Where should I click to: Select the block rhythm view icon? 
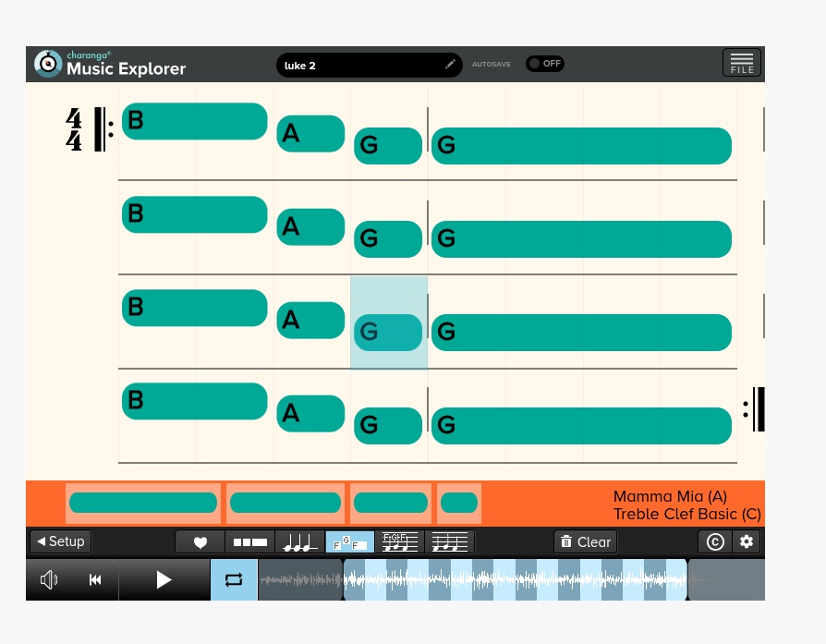[x=249, y=542]
